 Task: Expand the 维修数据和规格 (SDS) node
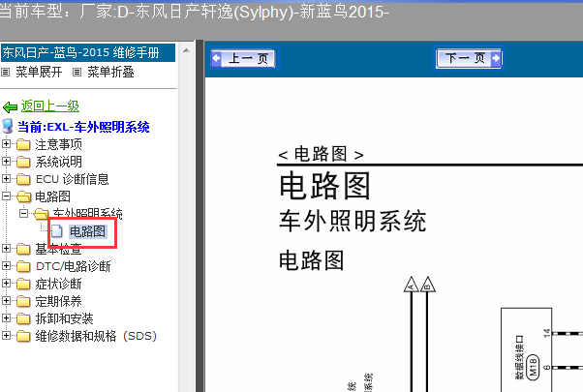click(x=6, y=335)
